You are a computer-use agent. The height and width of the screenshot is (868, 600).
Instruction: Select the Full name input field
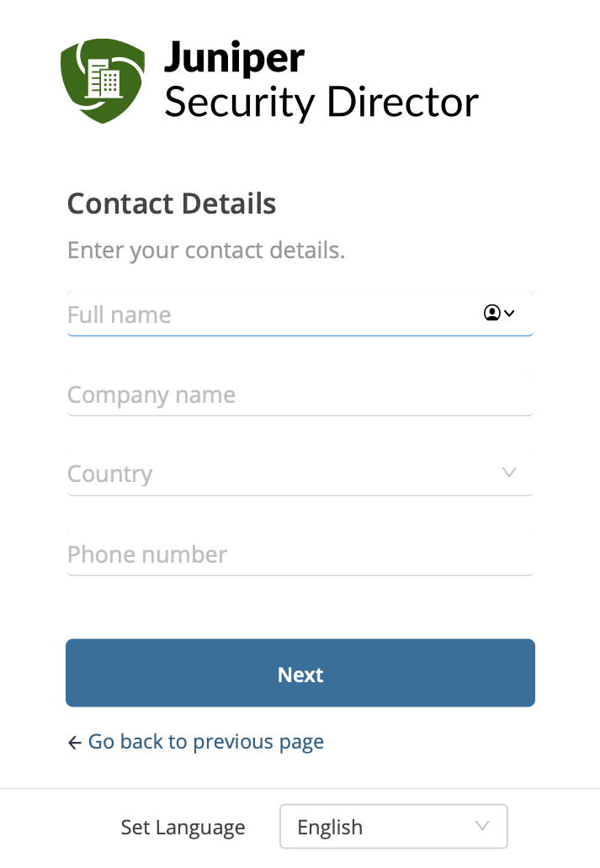[x=252, y=315]
